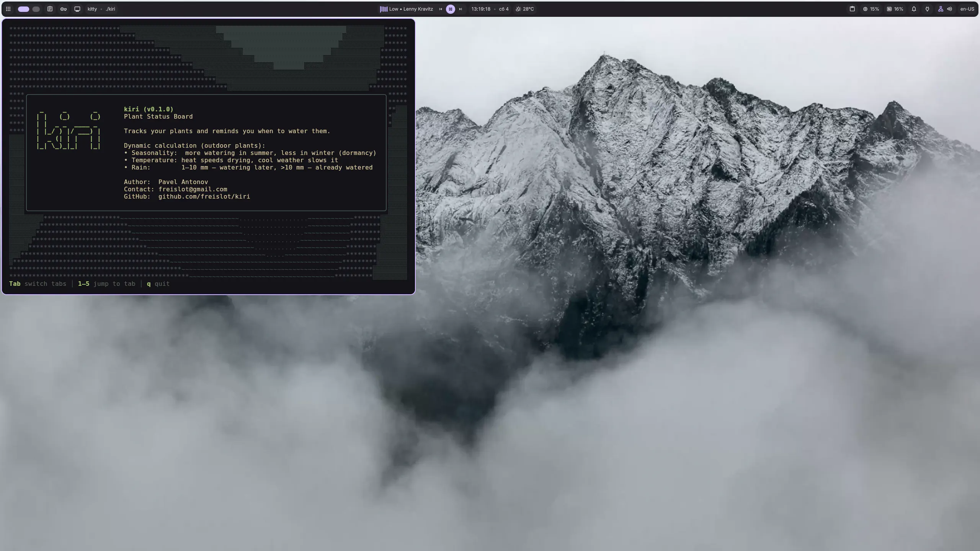This screenshot has width=980, height=551.
Task: Switch to the inactive gray workspace pill
Action: coord(36,9)
